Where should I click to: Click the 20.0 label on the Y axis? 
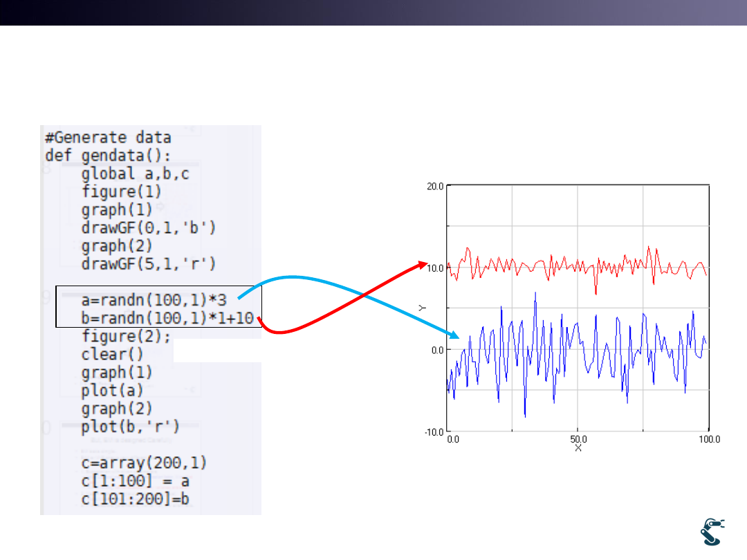click(434, 186)
